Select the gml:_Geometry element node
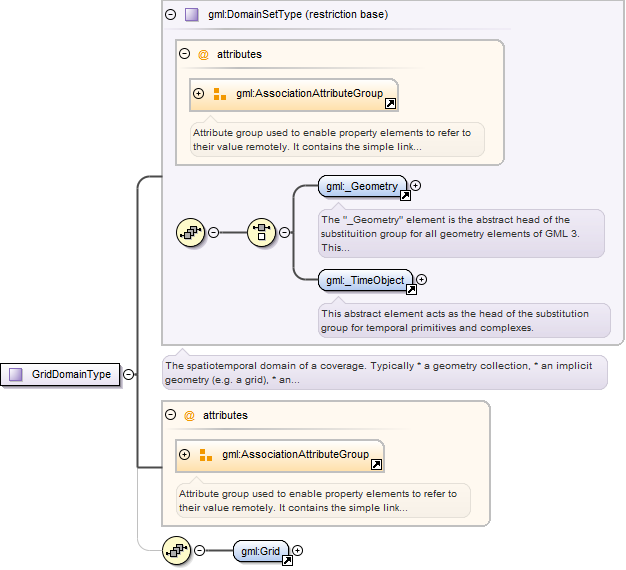626x570 pixels. [362, 186]
